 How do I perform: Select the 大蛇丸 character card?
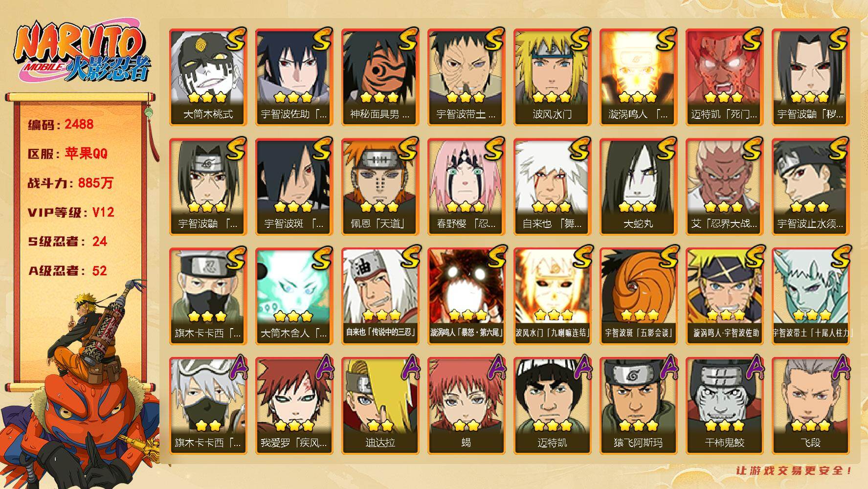click(x=638, y=187)
